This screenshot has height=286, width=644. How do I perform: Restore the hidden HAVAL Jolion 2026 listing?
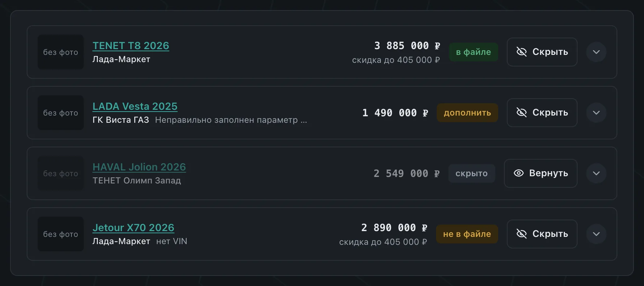click(540, 173)
